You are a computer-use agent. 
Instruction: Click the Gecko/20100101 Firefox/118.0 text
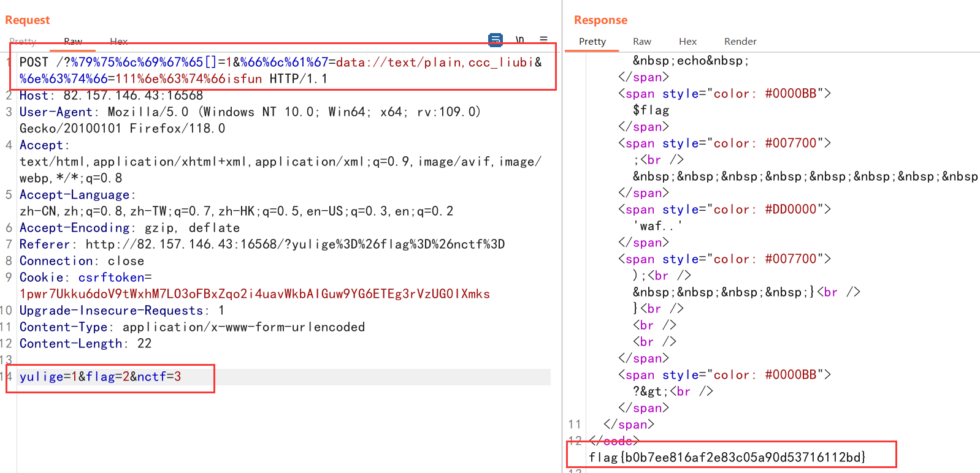point(123,129)
